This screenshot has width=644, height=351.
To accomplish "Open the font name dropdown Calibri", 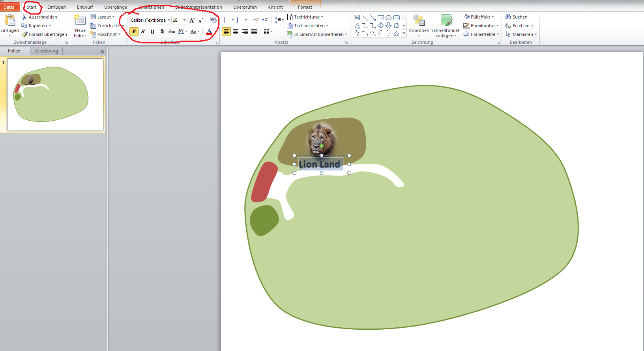I will (x=168, y=20).
